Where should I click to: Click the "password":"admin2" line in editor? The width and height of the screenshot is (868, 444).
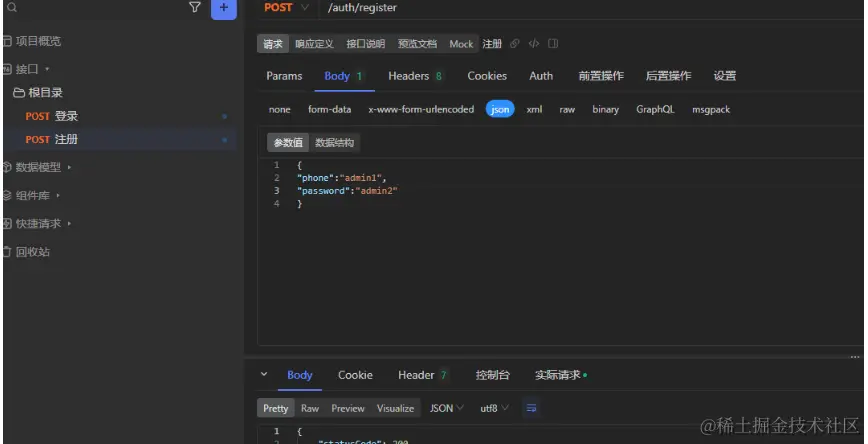click(347, 190)
